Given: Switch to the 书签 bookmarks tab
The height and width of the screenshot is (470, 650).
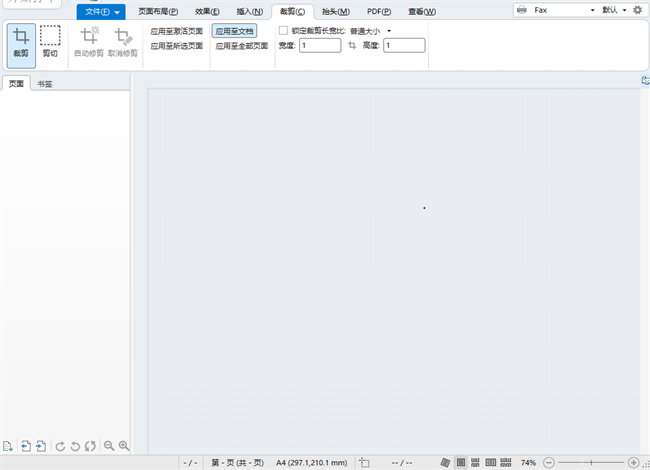Looking at the screenshot, I should click(x=45, y=84).
